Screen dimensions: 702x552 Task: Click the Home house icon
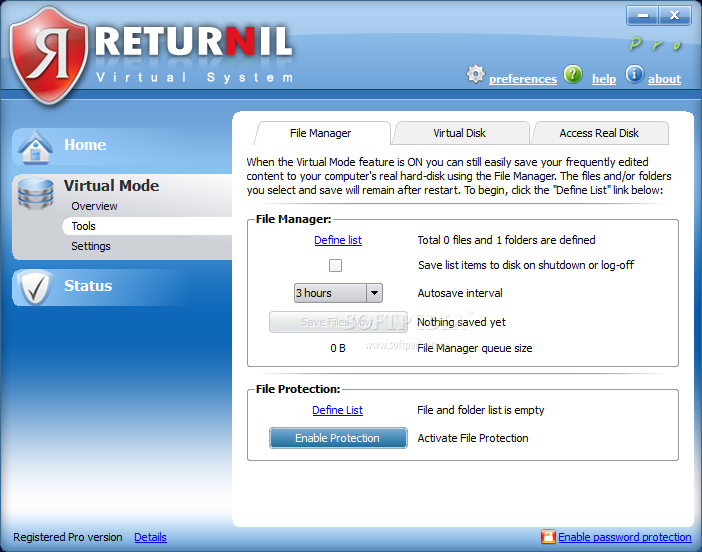point(35,147)
